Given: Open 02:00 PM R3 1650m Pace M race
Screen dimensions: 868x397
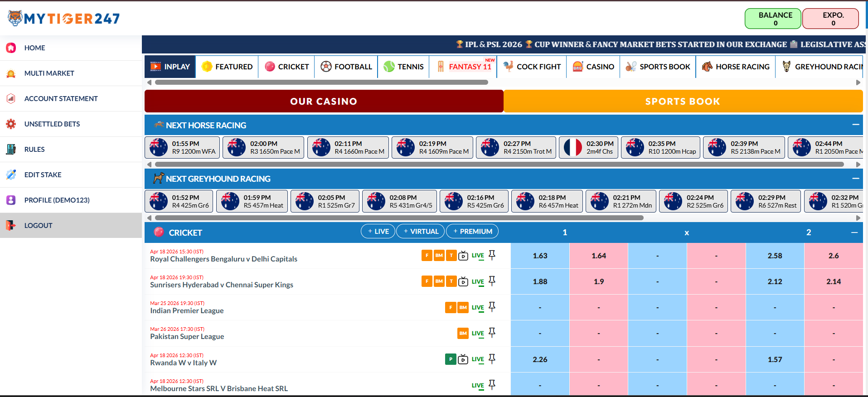Looking at the screenshot, I should [263, 147].
